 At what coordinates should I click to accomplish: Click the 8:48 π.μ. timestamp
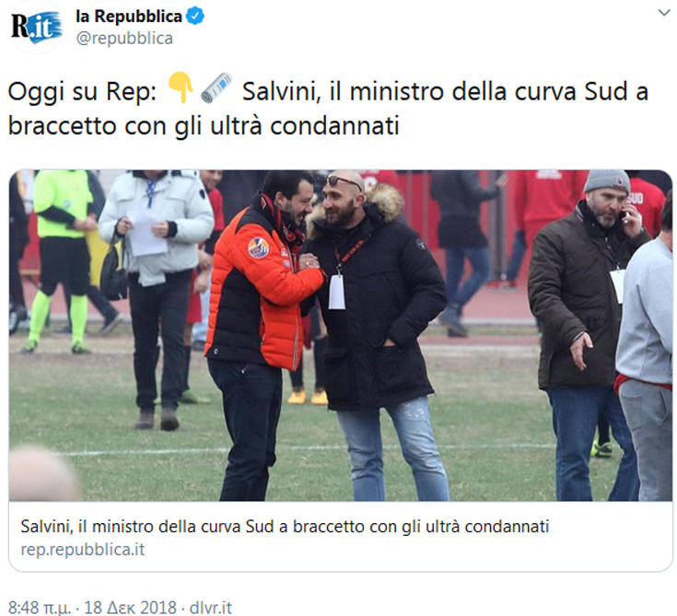point(40,607)
